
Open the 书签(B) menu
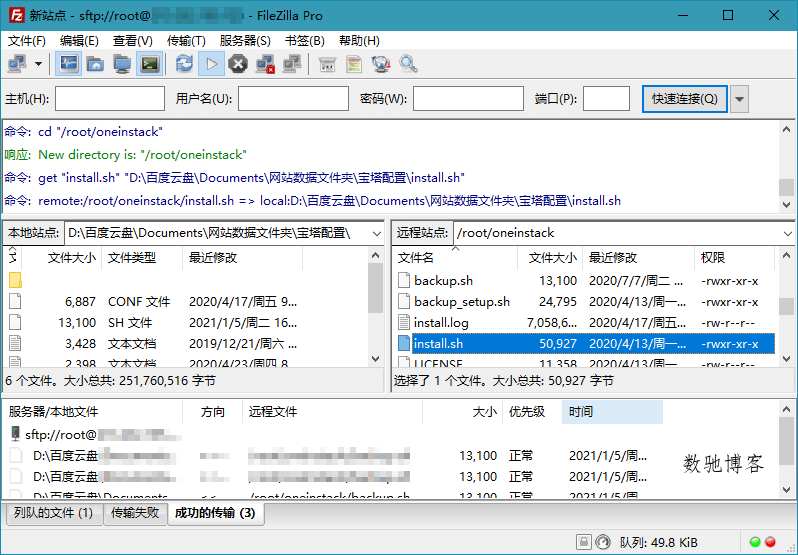[304, 41]
